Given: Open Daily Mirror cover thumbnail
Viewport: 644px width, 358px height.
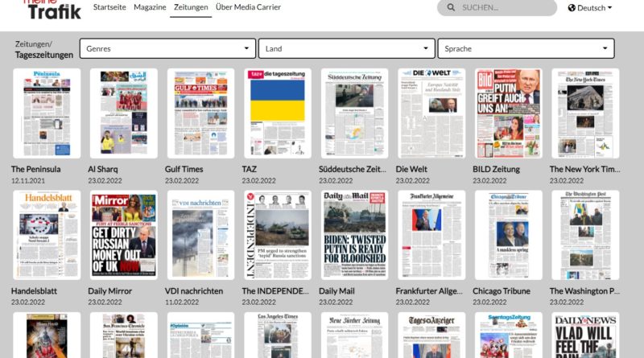Looking at the screenshot, I should point(124,235).
